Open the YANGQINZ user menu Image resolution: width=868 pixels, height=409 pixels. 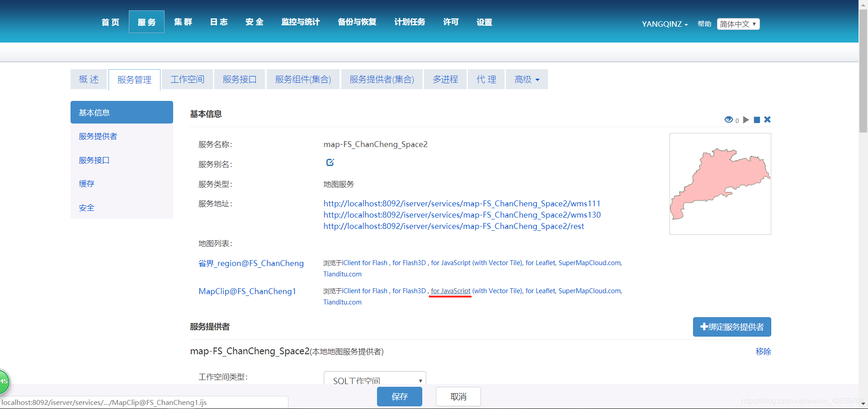tap(665, 24)
